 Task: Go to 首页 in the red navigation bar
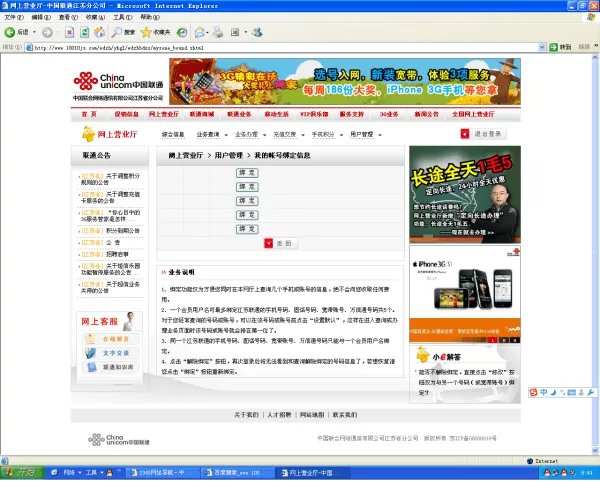coord(89,114)
